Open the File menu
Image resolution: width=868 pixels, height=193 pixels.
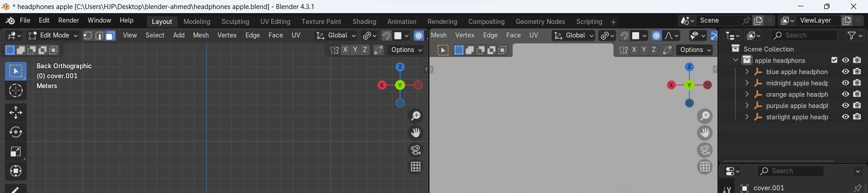25,21
